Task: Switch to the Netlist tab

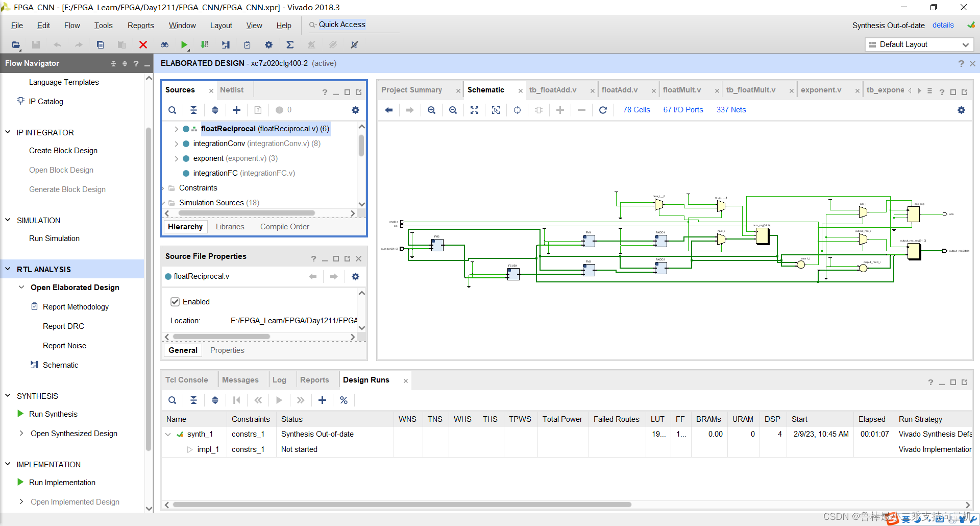Action: [232, 90]
